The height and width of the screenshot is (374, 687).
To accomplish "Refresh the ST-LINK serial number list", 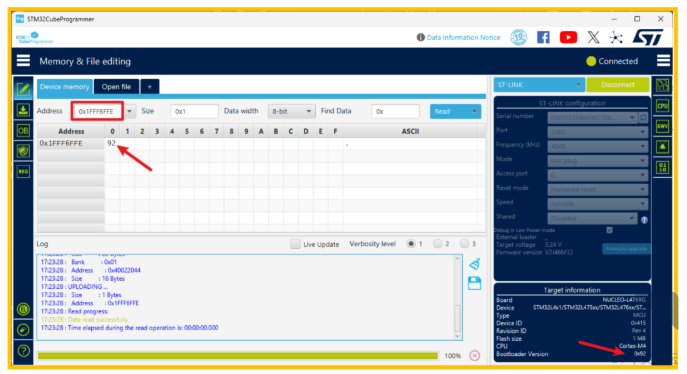I will [x=643, y=117].
